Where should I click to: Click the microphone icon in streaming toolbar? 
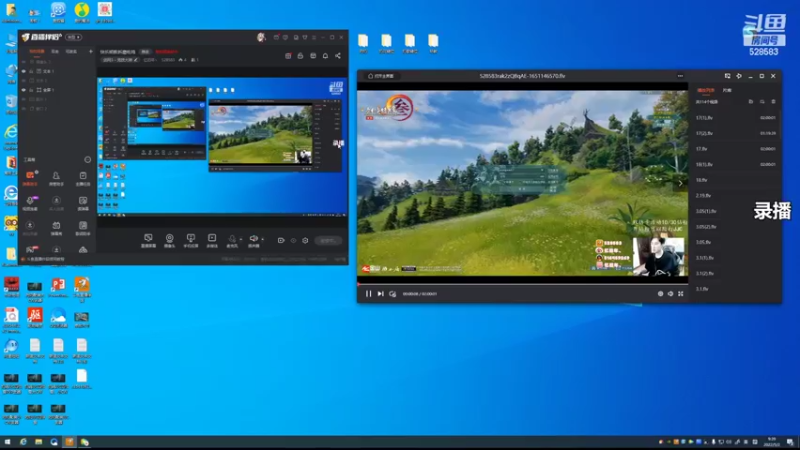pos(232,238)
